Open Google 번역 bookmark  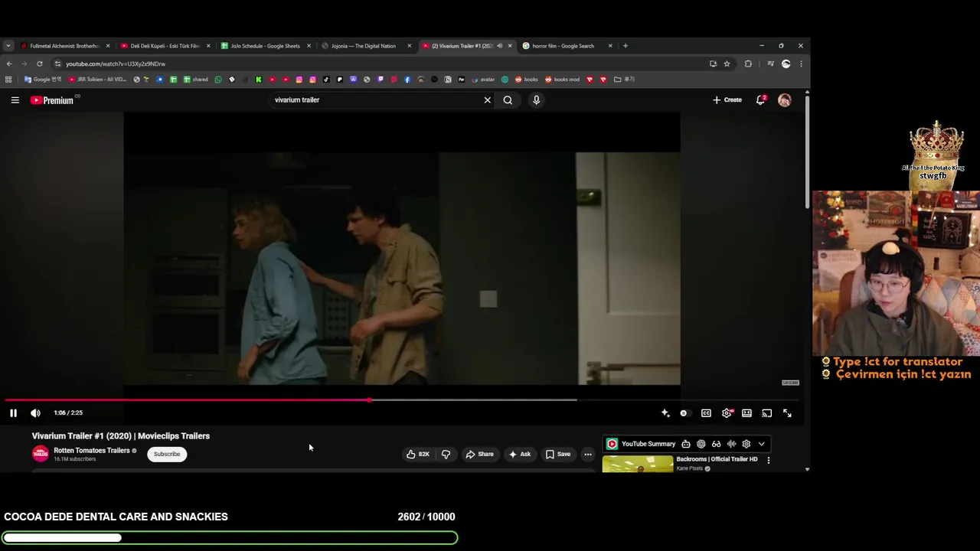(x=43, y=79)
